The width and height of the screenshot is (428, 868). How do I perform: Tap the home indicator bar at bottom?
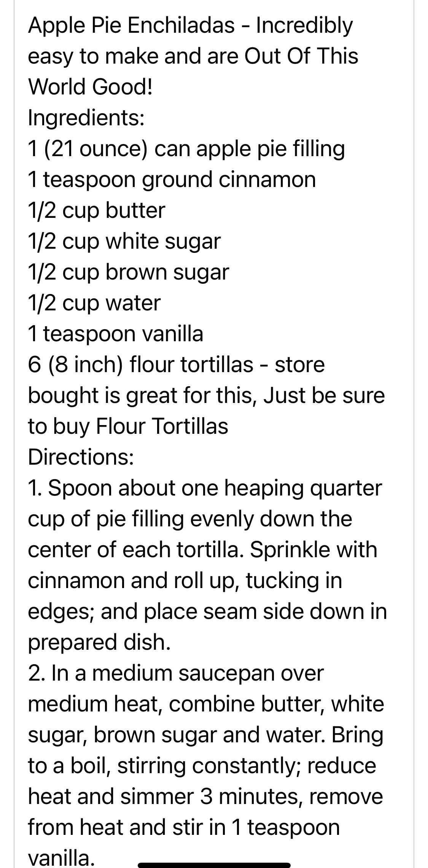(x=214, y=854)
